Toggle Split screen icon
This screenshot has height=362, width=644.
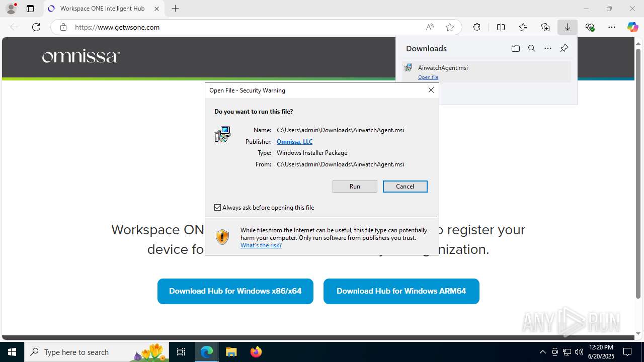click(501, 27)
